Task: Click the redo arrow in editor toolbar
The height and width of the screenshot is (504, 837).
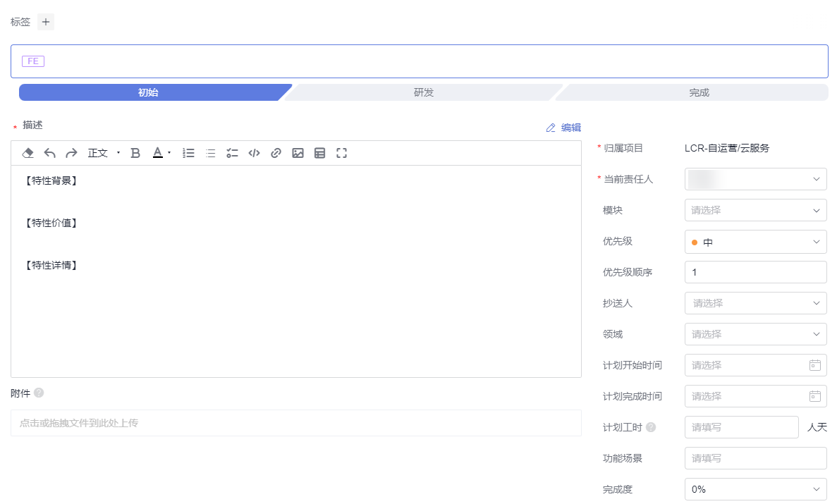Action: click(x=71, y=153)
